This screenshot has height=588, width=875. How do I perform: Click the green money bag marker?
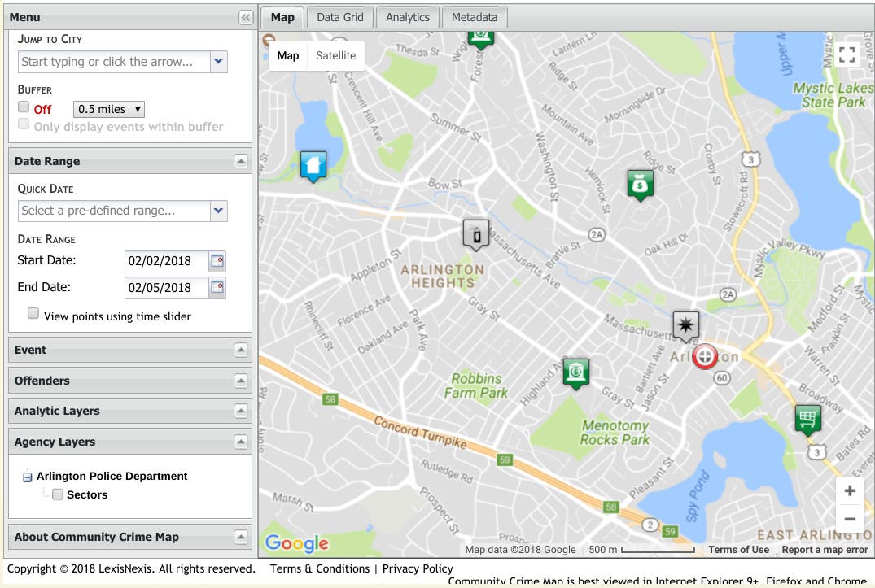click(x=641, y=184)
